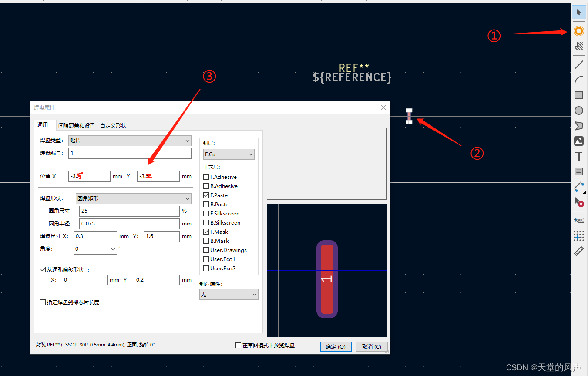Toggle F.Adhesive layer checkbox
This screenshot has height=376, width=588.
pyautogui.click(x=206, y=177)
